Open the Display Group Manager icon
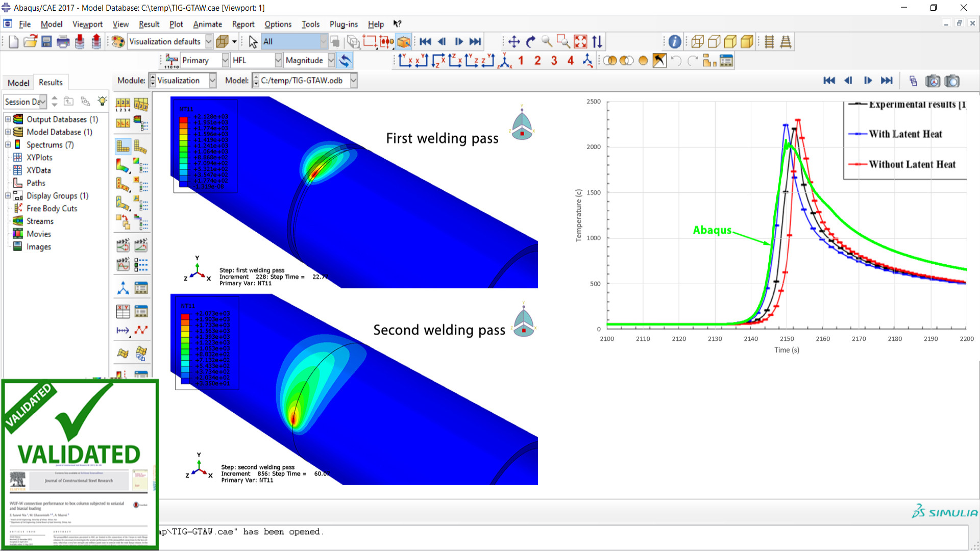Screen dimensions: 980x551 pyautogui.click(x=726, y=61)
